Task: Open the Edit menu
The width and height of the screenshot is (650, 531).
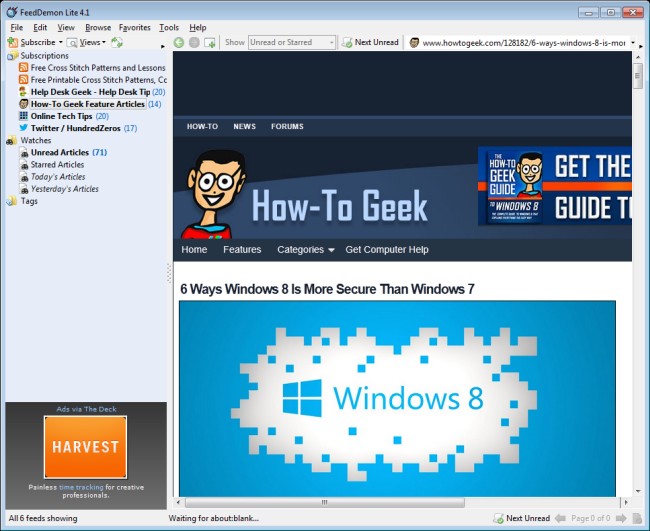Action: [x=40, y=27]
